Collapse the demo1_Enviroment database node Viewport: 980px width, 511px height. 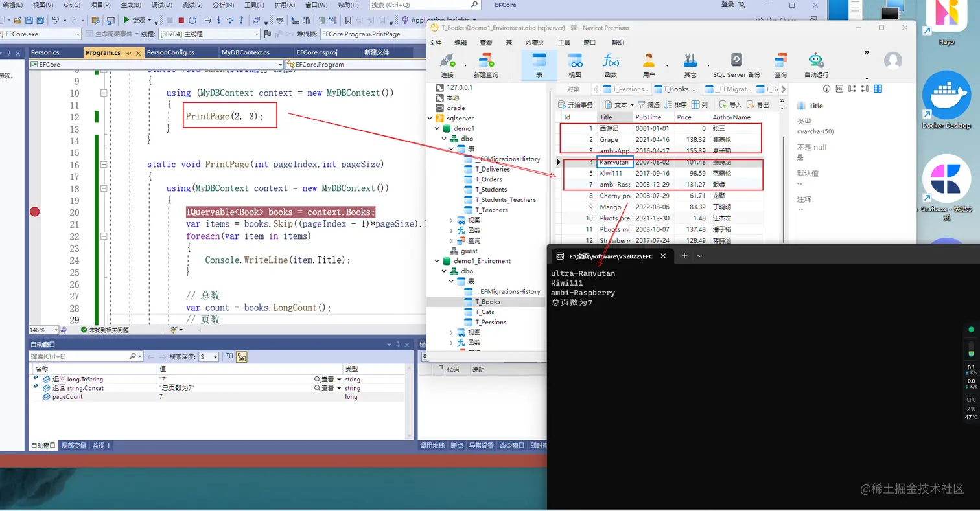437,261
